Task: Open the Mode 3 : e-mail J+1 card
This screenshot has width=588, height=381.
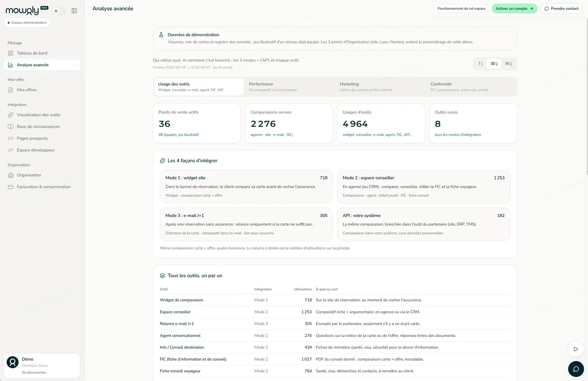Action: tap(246, 224)
